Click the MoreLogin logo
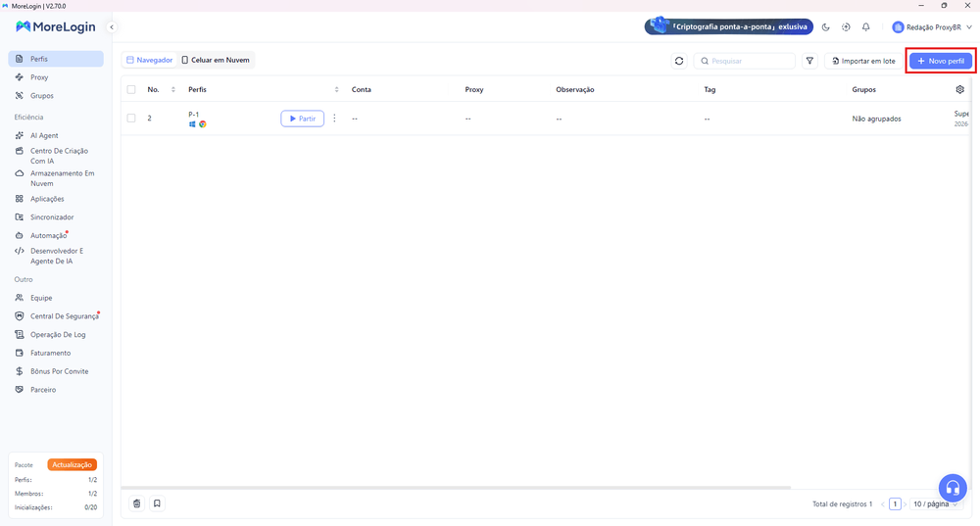The image size is (980, 526). point(56,26)
